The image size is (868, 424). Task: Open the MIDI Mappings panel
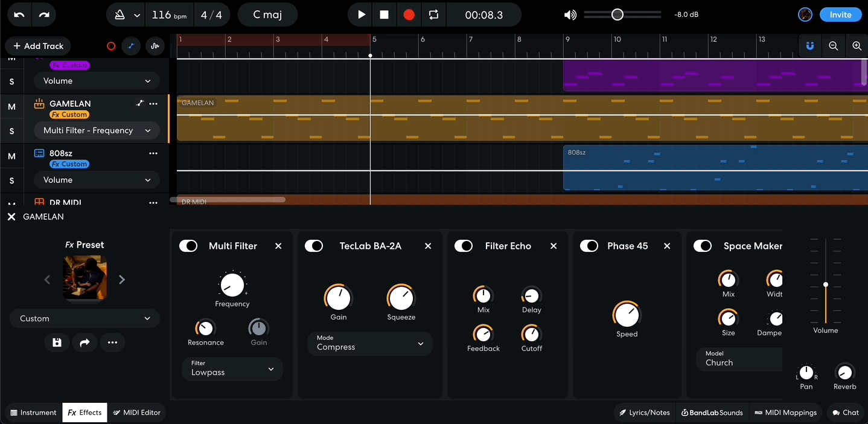click(785, 412)
